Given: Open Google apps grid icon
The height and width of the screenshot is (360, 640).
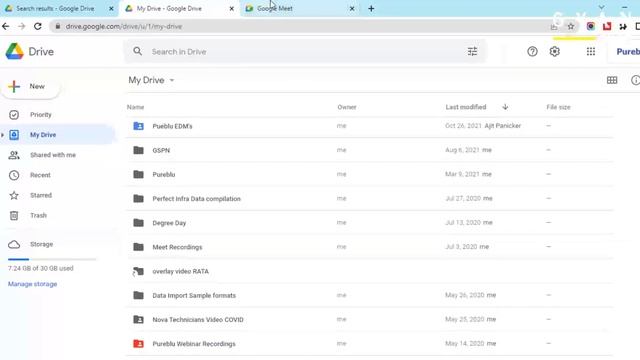Looking at the screenshot, I should click(x=591, y=51).
